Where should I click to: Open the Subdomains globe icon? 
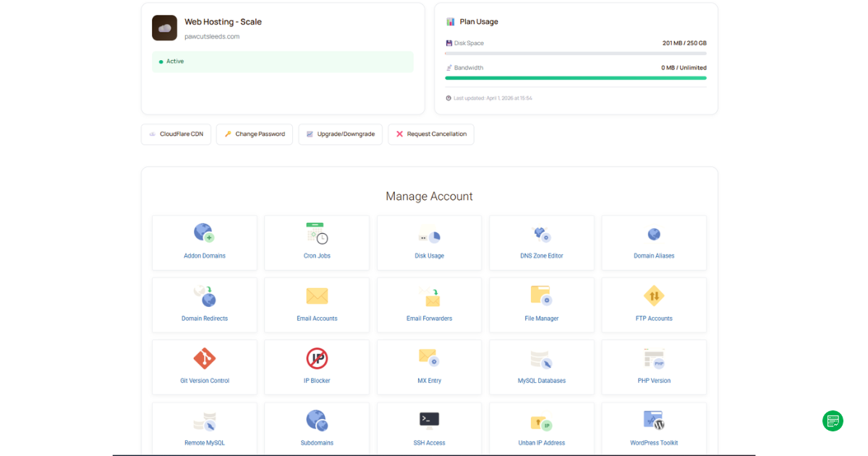coord(317,421)
